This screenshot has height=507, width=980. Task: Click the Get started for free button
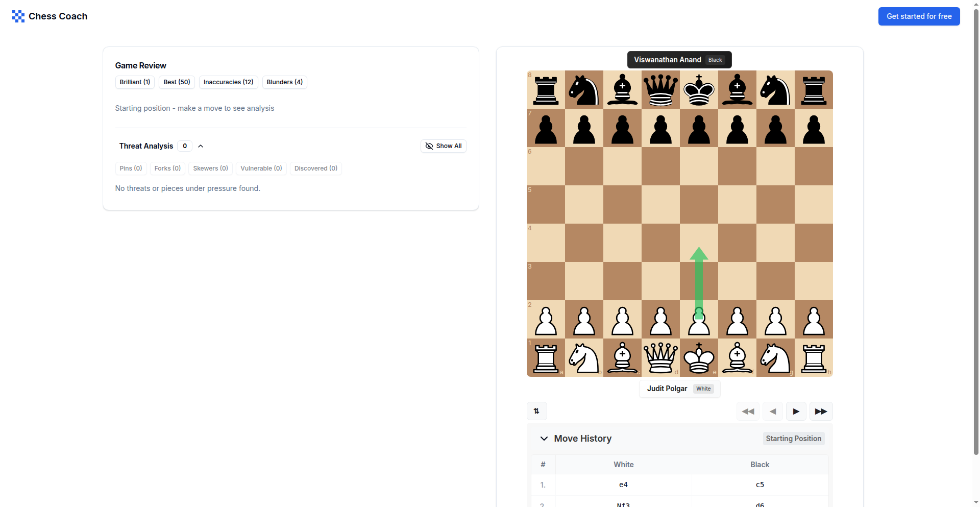pos(919,16)
